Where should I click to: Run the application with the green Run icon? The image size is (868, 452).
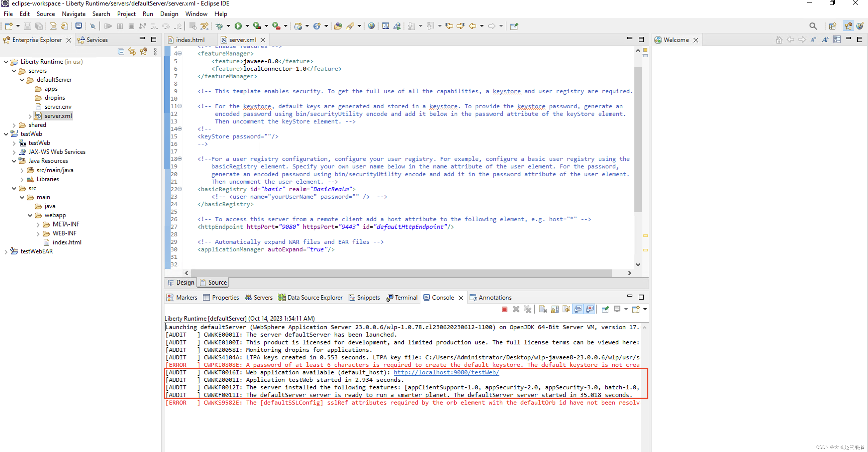(x=238, y=26)
